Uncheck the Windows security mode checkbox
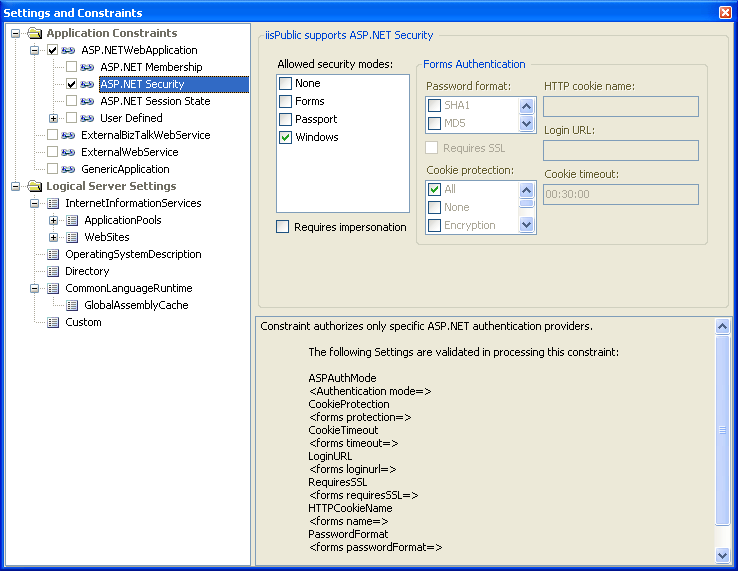Viewport: 738px width, 571px height. (286, 137)
